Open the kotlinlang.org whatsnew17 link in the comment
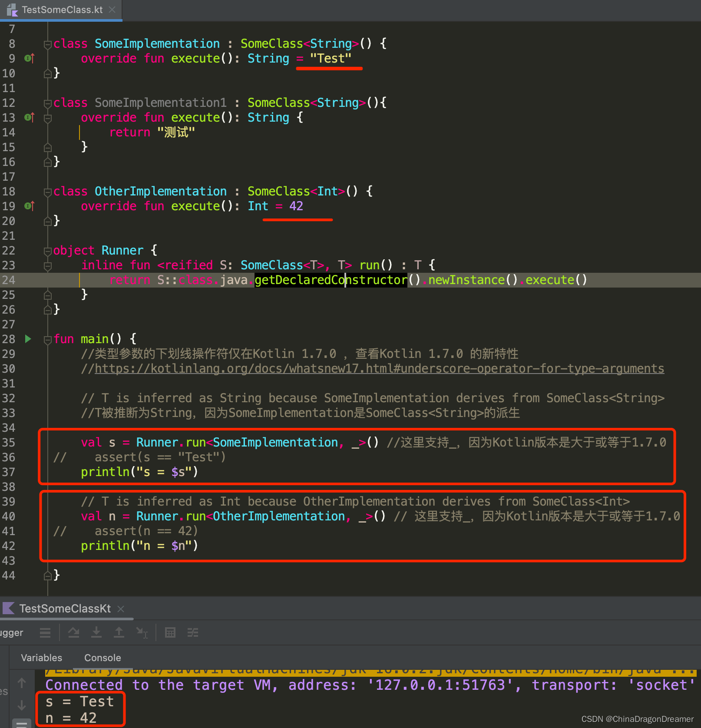 click(x=379, y=368)
